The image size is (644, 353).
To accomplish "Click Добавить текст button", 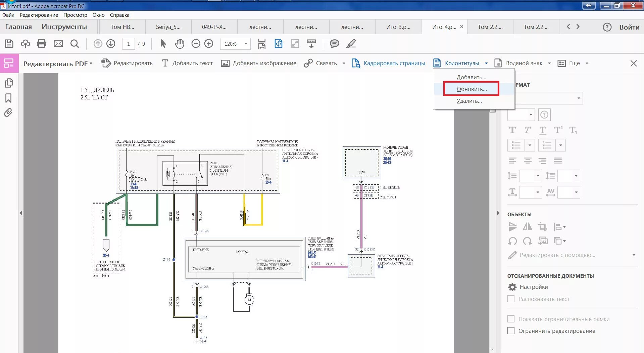I will click(x=187, y=63).
